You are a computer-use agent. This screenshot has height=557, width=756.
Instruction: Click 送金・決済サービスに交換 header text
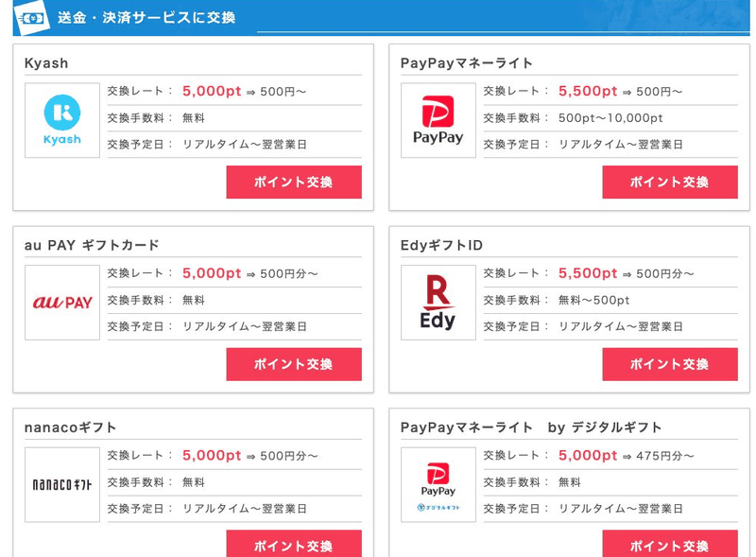146,18
